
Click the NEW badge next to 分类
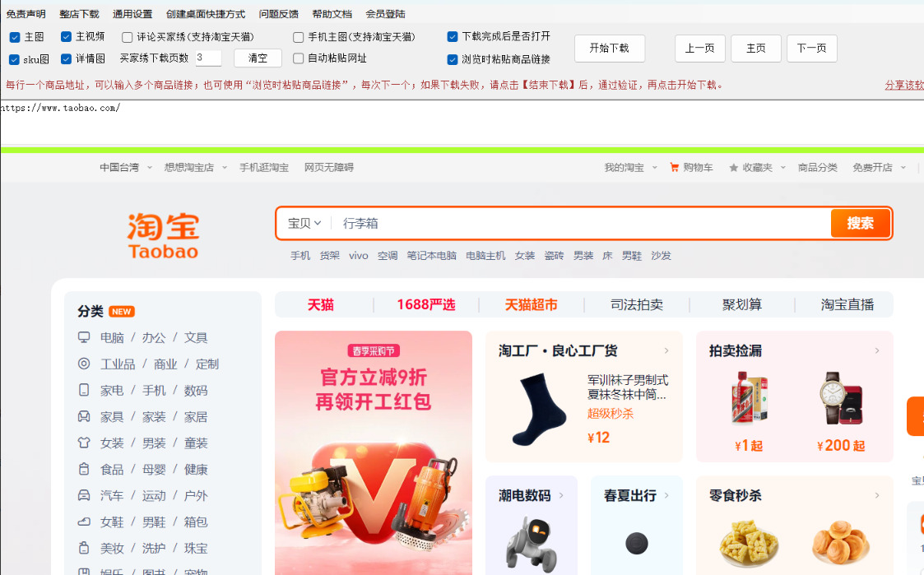122,312
